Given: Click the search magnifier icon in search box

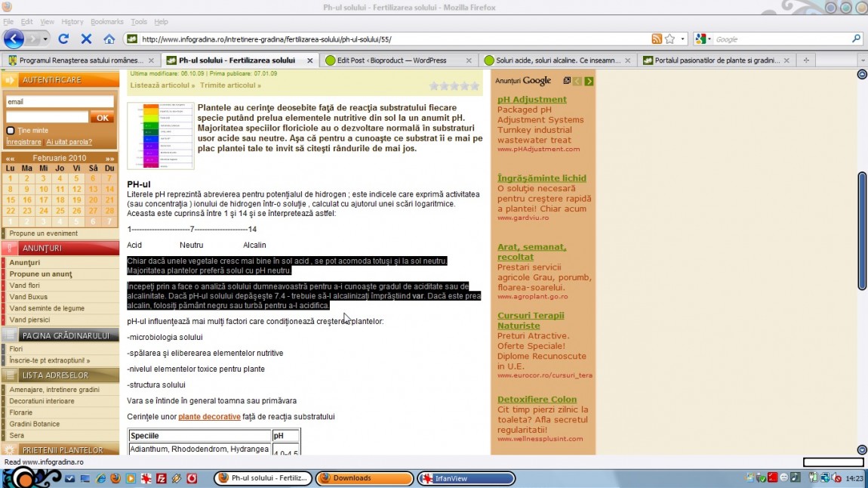Looking at the screenshot, I should point(857,39).
